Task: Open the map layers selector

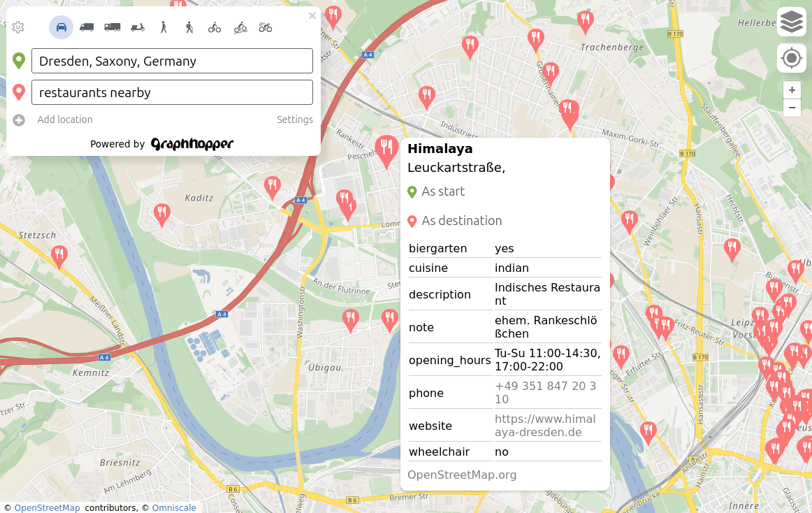Action: 791,22
